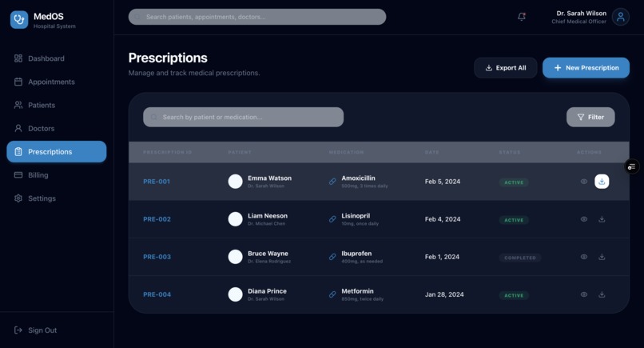Image resolution: width=644 pixels, height=348 pixels.
Task: Click the Feb 5, 2024 date cell
Action: click(x=443, y=182)
